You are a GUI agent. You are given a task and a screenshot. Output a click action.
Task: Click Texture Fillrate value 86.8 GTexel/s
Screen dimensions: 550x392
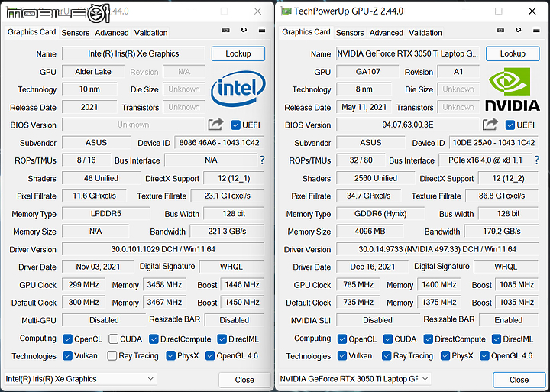click(502, 196)
